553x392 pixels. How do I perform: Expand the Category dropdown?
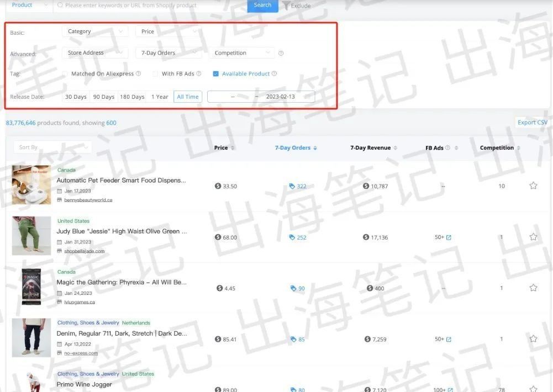[95, 31]
